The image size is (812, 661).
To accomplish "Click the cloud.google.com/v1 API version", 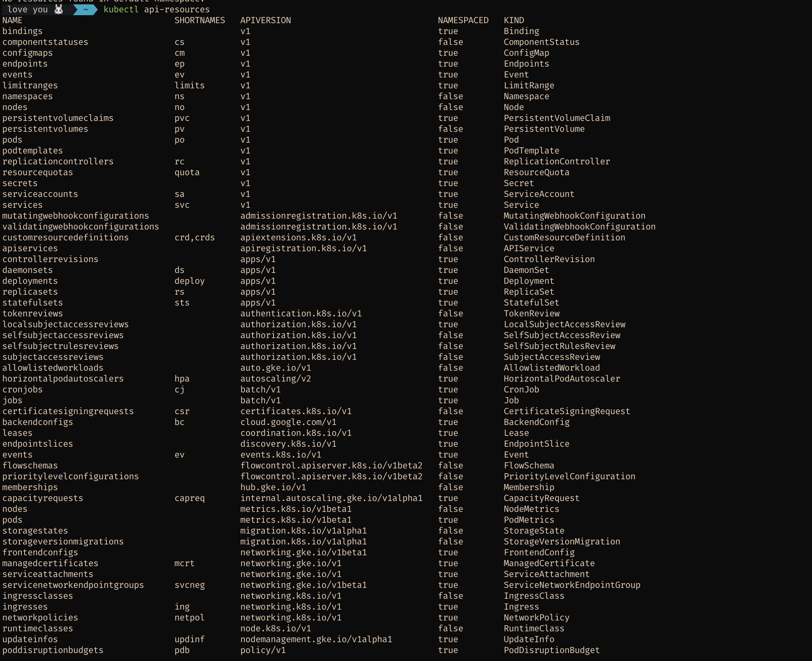I will click(288, 422).
